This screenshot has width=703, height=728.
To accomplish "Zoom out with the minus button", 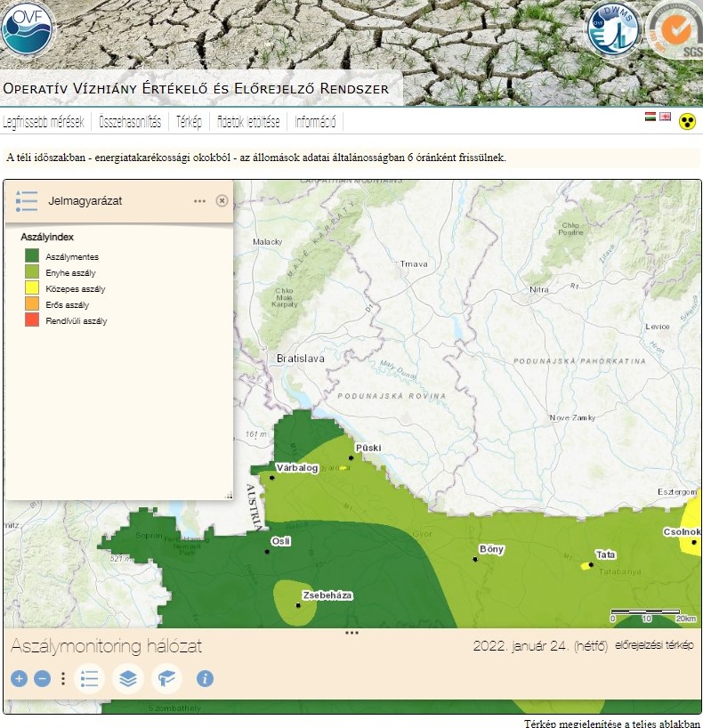I will [x=42, y=679].
